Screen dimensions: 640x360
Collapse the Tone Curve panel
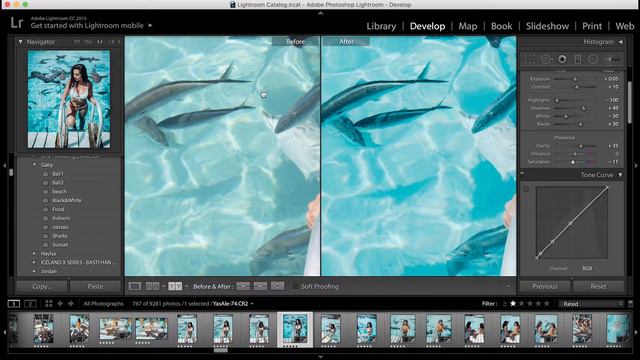pyautogui.click(x=620, y=175)
